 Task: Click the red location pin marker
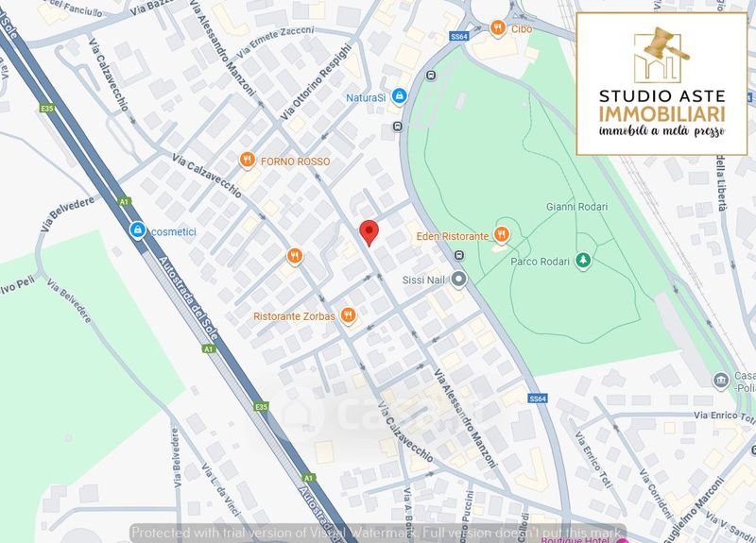(369, 231)
